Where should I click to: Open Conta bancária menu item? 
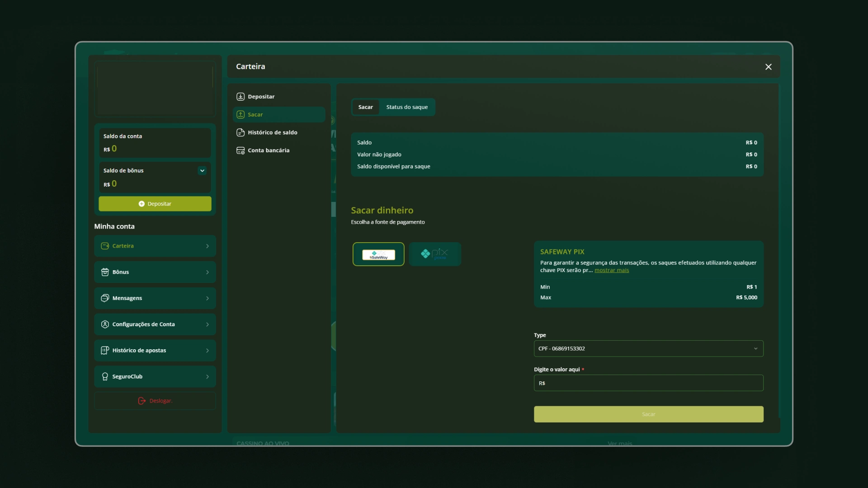click(x=279, y=150)
